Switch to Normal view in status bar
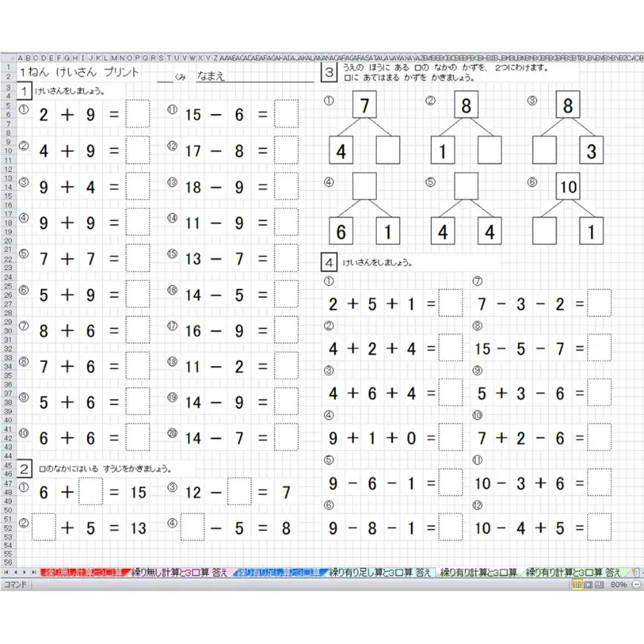The height and width of the screenshot is (644, 644). 577,584
